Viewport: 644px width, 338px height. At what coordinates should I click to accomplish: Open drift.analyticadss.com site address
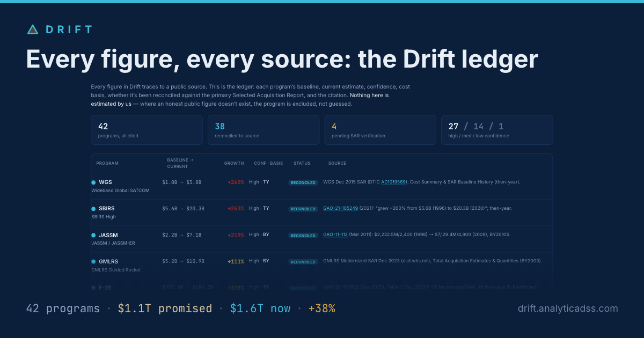568,308
